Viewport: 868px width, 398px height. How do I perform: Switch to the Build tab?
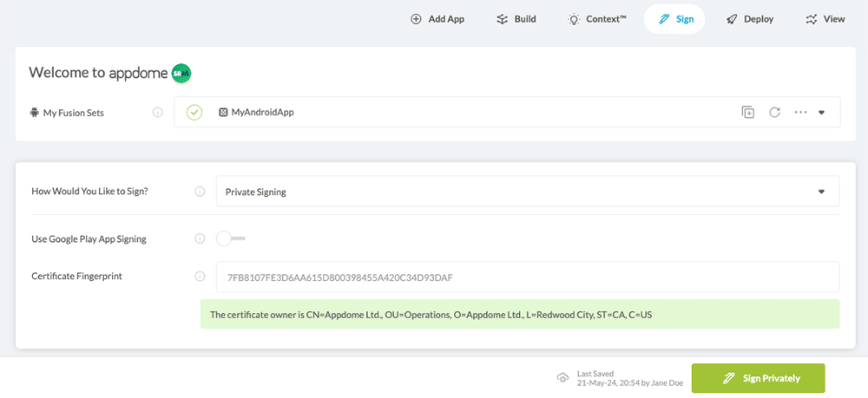click(516, 19)
